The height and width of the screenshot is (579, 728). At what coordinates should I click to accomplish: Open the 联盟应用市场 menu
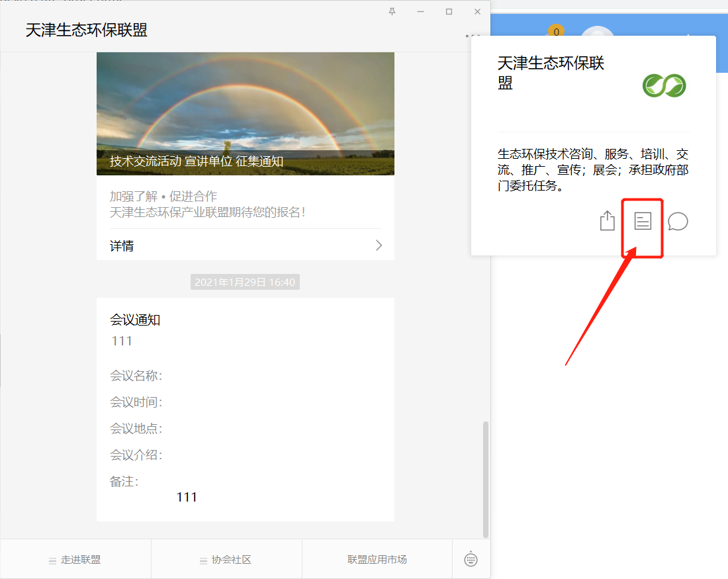[x=377, y=560]
